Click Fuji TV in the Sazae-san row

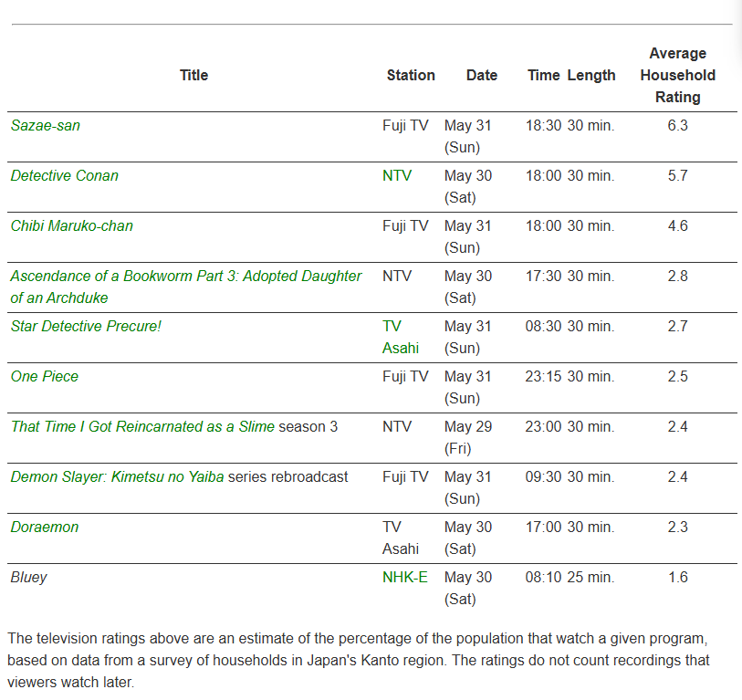[x=405, y=125]
